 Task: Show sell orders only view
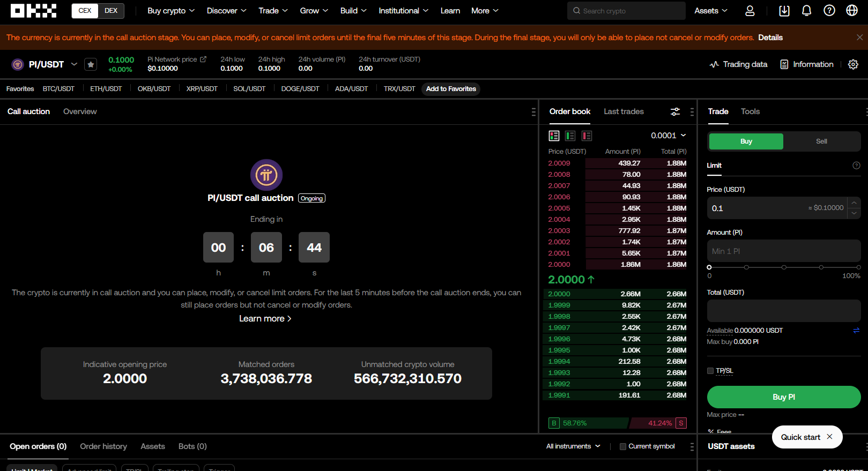point(587,136)
